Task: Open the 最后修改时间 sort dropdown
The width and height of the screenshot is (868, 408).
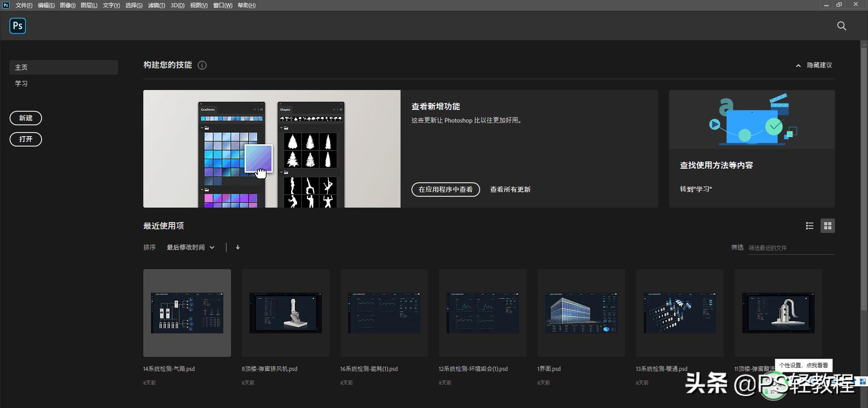Action: tap(190, 247)
